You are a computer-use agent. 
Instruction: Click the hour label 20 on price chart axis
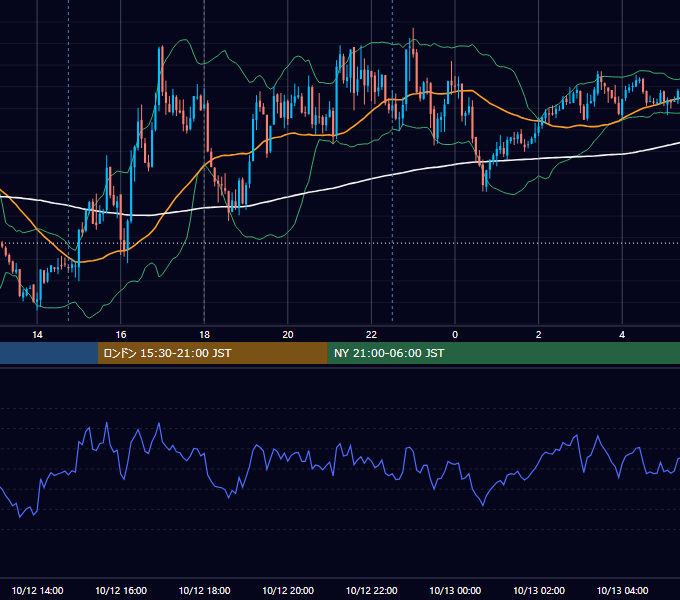pyautogui.click(x=288, y=335)
